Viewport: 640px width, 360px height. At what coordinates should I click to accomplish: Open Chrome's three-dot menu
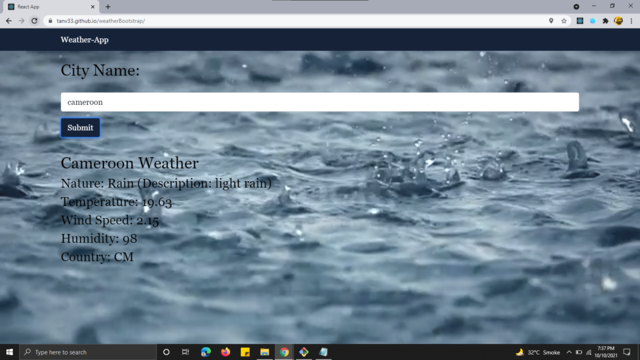[631, 21]
